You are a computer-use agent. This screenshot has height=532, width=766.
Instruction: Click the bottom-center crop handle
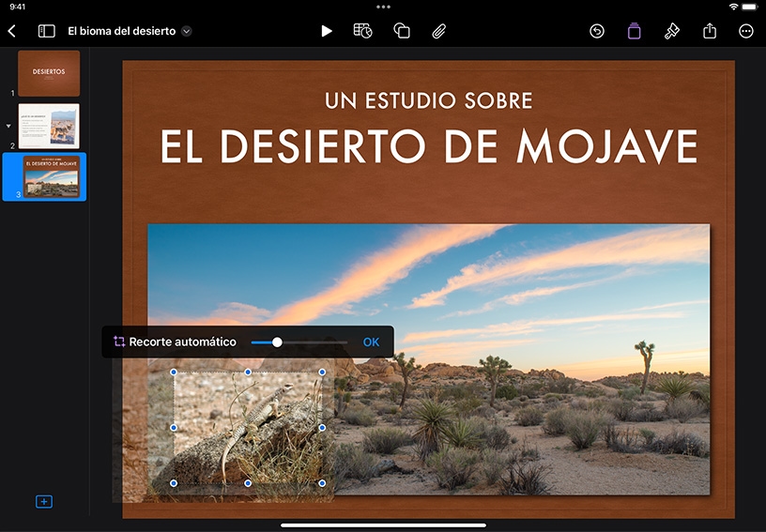coord(248,483)
